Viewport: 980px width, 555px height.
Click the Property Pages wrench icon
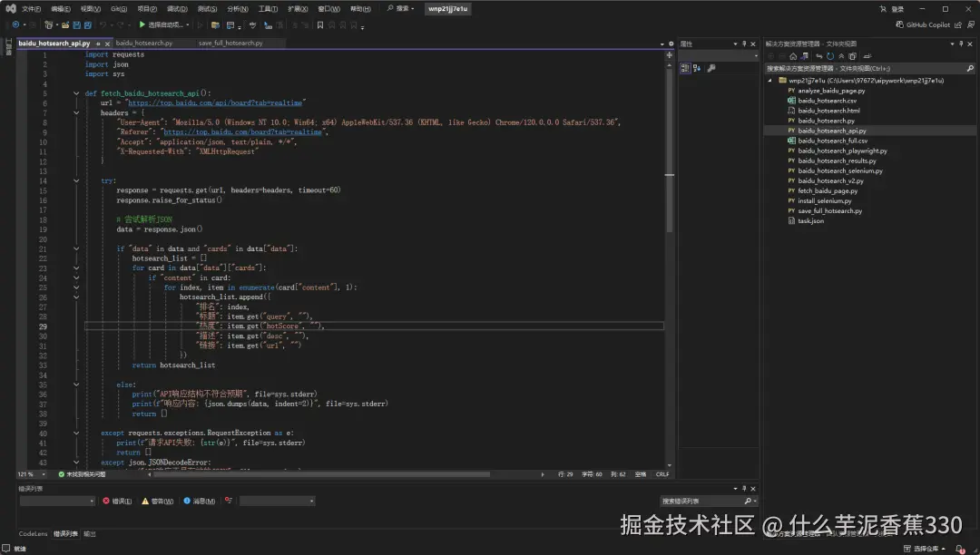coord(711,68)
